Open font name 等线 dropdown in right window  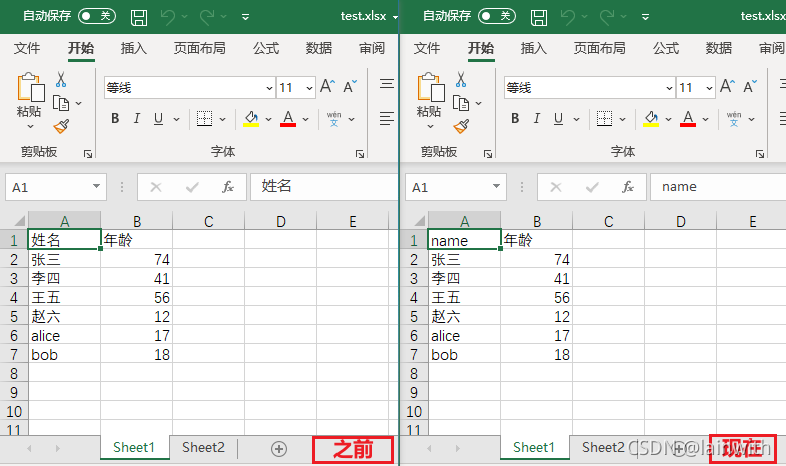tap(669, 88)
